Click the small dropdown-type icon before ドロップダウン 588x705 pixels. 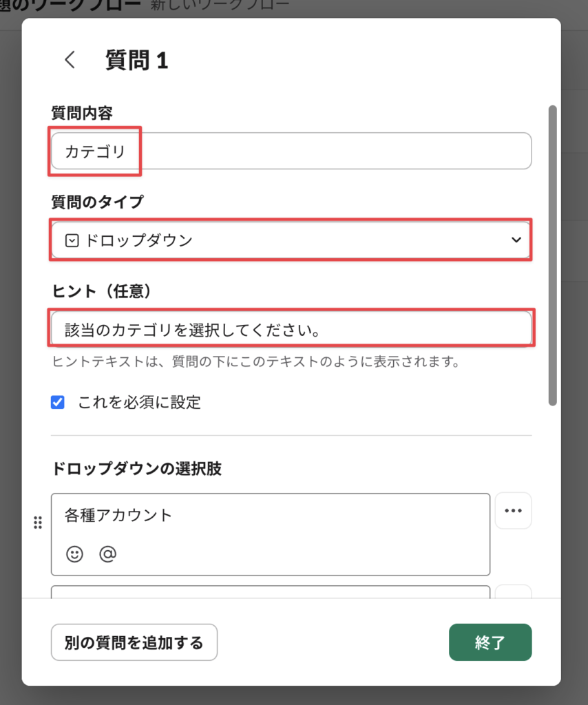point(72,240)
